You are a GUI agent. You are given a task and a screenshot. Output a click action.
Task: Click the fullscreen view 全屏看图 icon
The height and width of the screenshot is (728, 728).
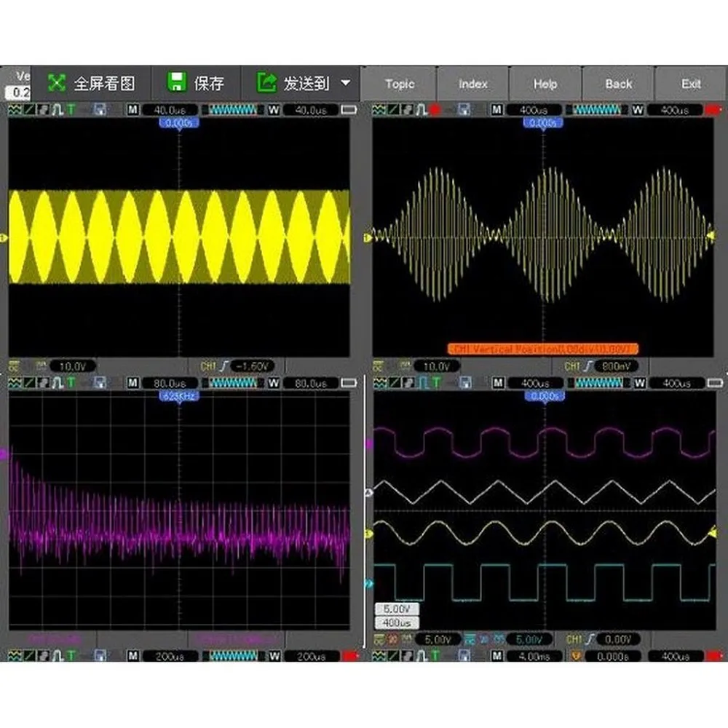pyautogui.click(x=57, y=83)
